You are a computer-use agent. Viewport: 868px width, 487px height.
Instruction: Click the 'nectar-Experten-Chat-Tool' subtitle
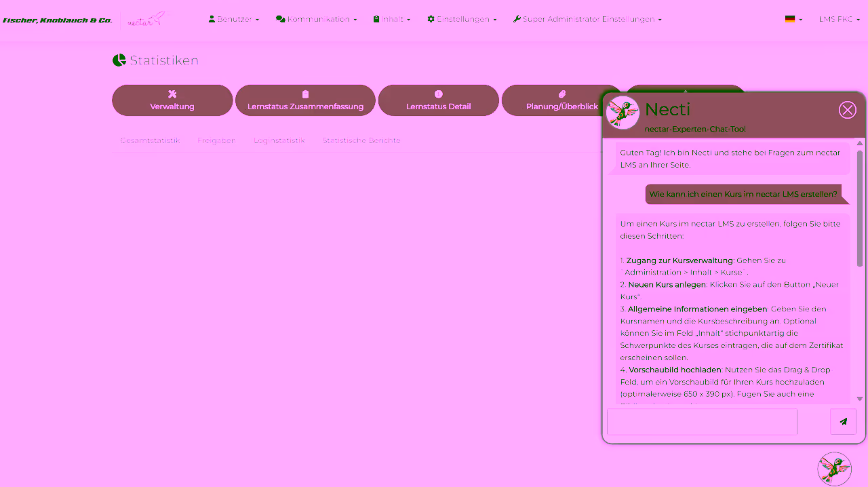click(695, 129)
